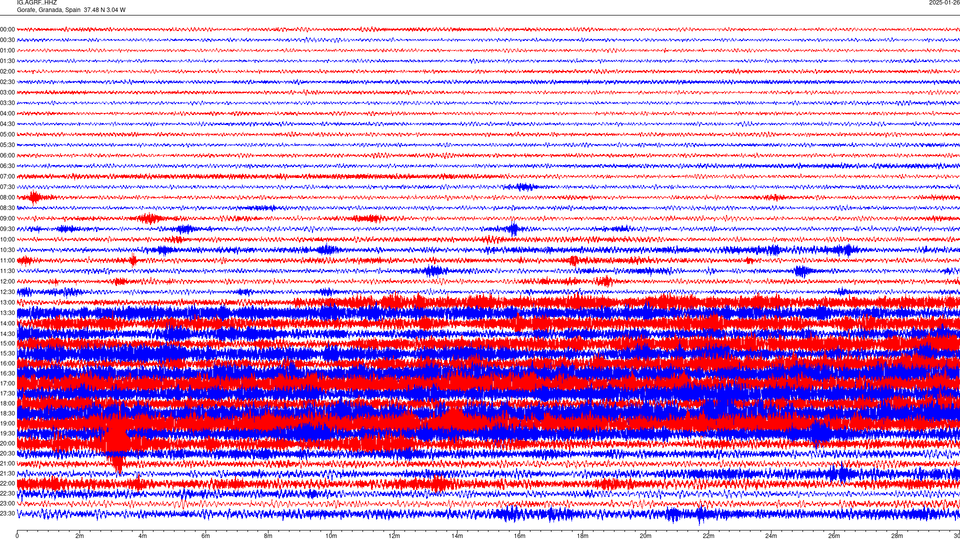
Task: Select the 13:00 time label
Action: 7,302
